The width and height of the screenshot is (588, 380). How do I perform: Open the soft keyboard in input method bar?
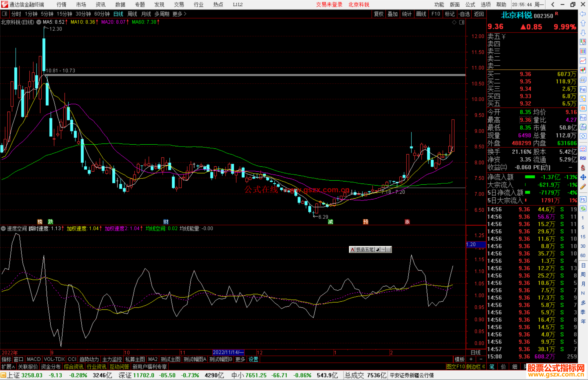[x=388, y=250]
